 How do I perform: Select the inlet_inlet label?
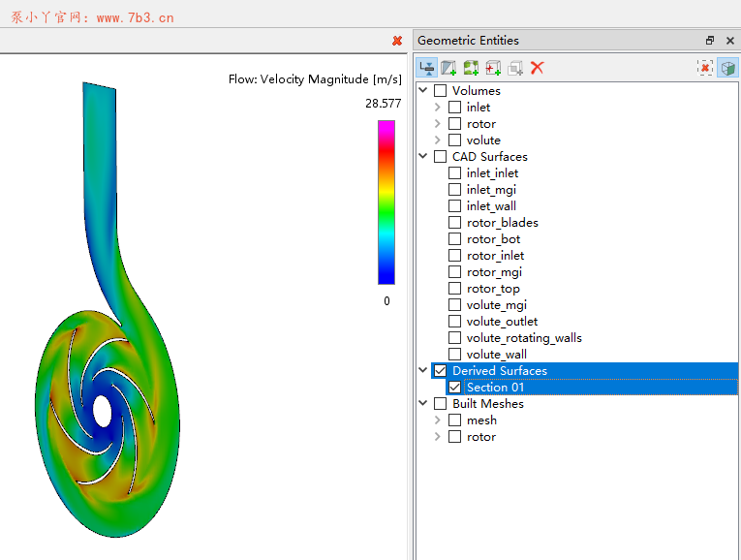pos(492,173)
